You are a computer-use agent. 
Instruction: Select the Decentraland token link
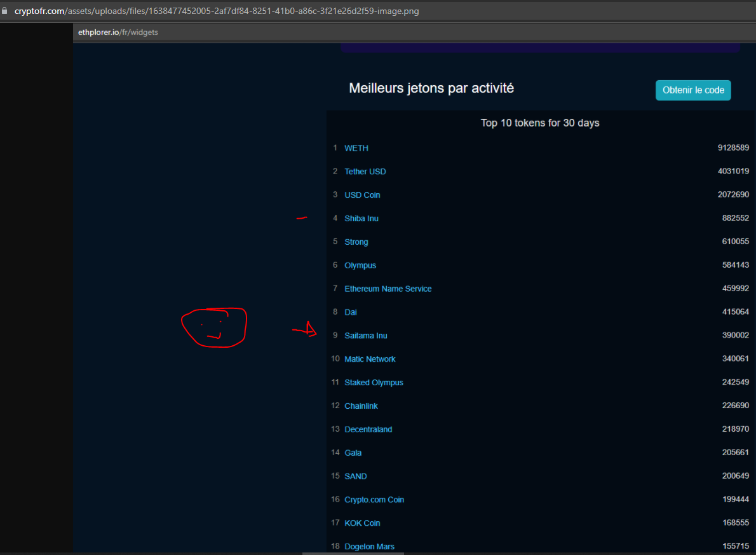coord(368,430)
